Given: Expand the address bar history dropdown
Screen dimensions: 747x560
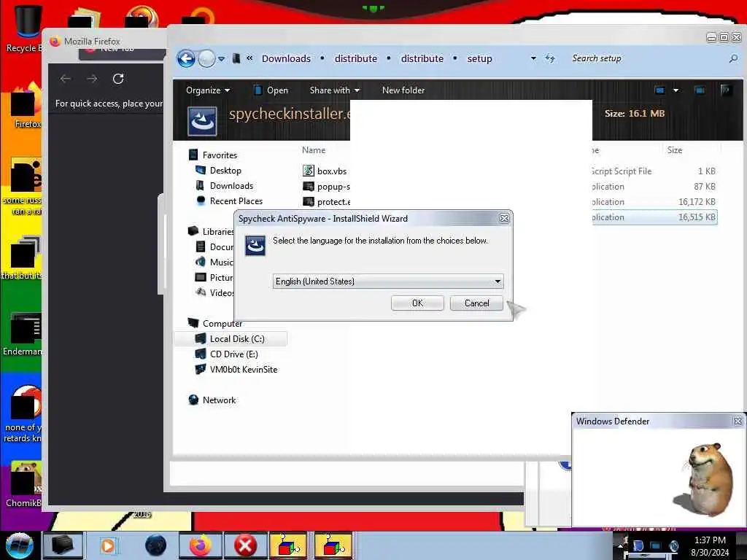Looking at the screenshot, I should 533,58.
